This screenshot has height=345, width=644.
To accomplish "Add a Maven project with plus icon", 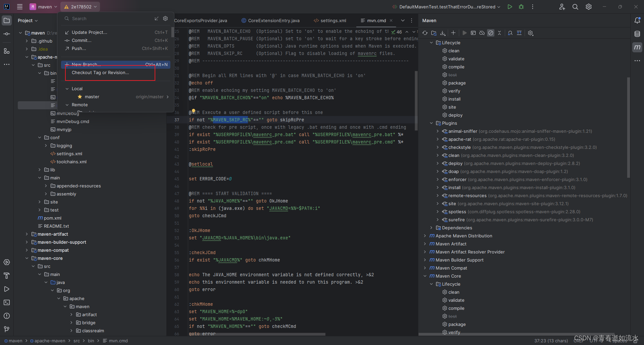I will 453,33.
